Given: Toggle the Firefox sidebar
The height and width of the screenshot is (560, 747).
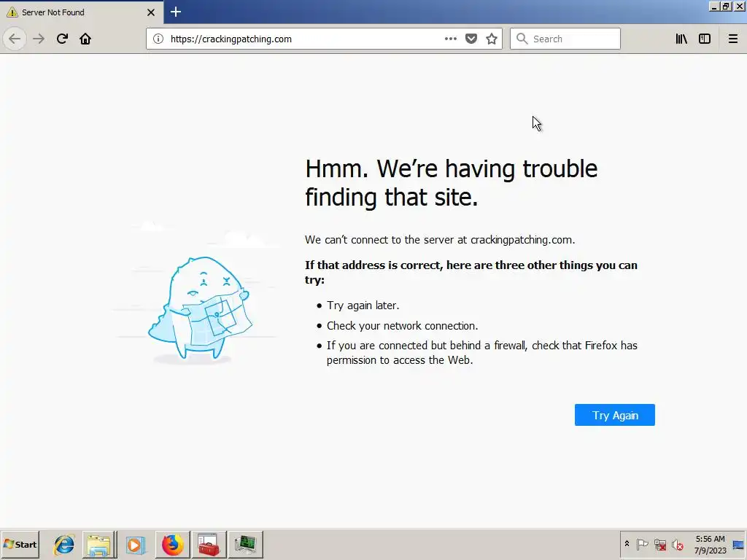Looking at the screenshot, I should (x=705, y=39).
